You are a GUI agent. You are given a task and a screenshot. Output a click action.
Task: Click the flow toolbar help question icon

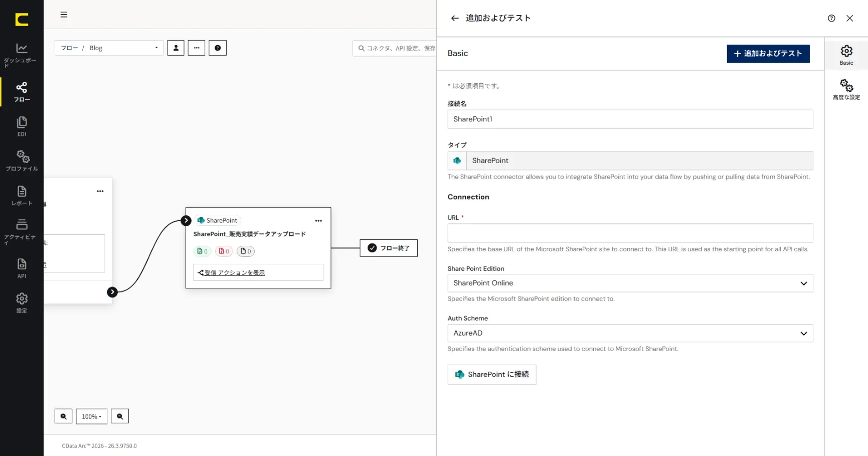(218, 48)
